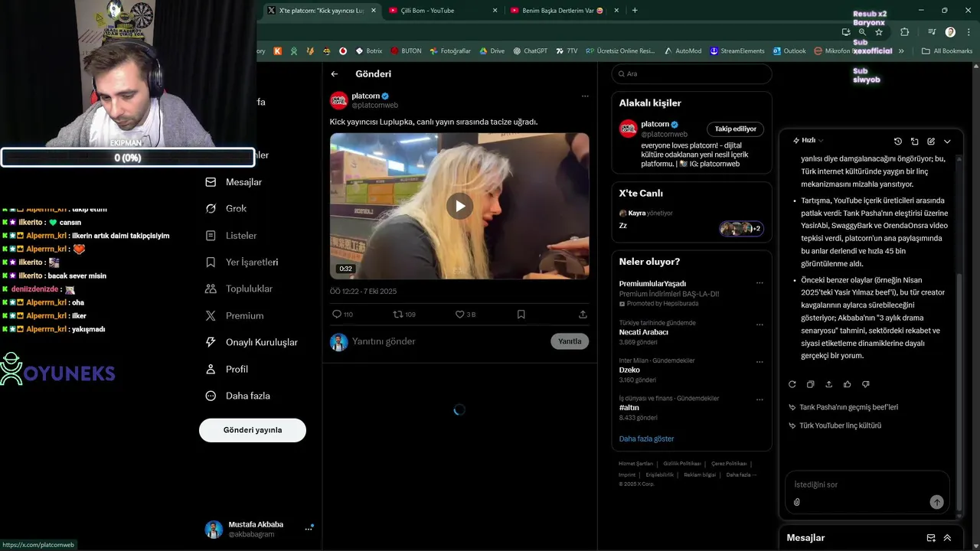
Task: Click the Grok expand panel icon
Action: click(914, 142)
